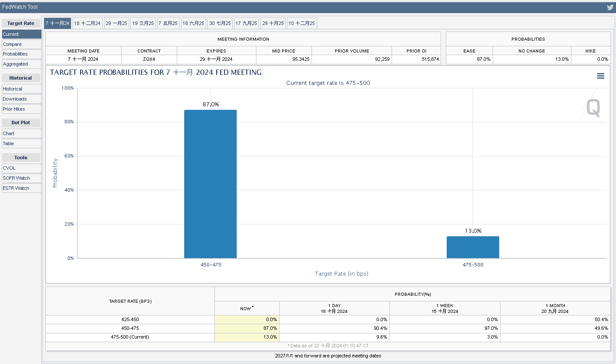The image size is (616, 364).
Task: Click the 50.4% one-month probability cell
Action: point(555,319)
